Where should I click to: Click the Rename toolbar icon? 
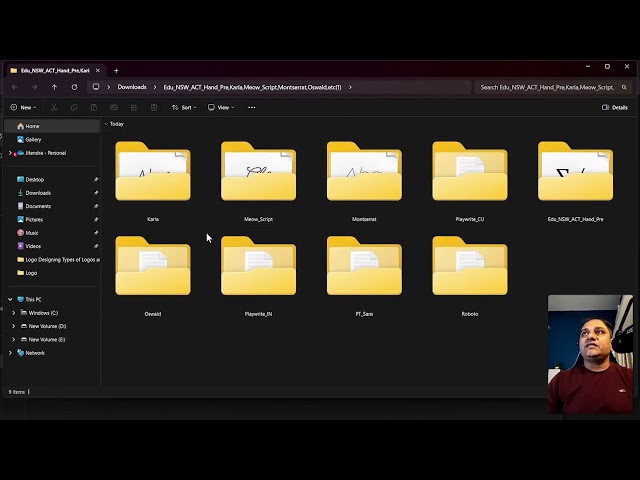pos(114,107)
